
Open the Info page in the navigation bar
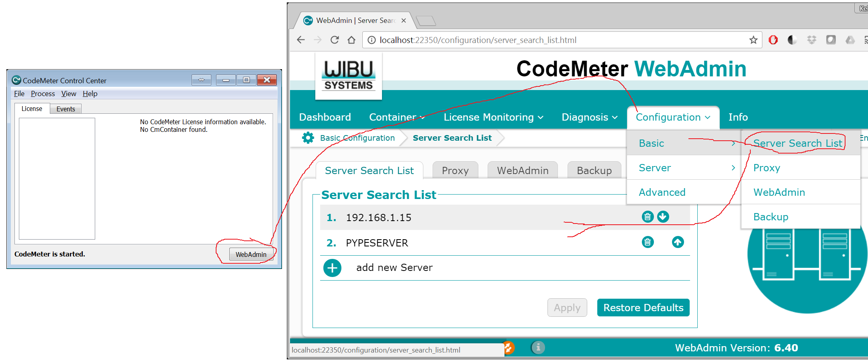pos(738,117)
